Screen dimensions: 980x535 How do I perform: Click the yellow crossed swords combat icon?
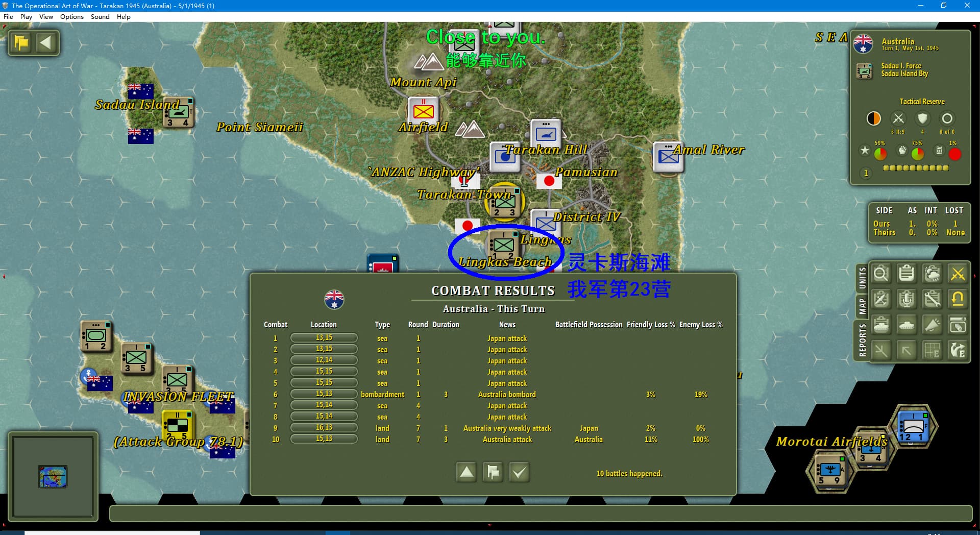(958, 274)
